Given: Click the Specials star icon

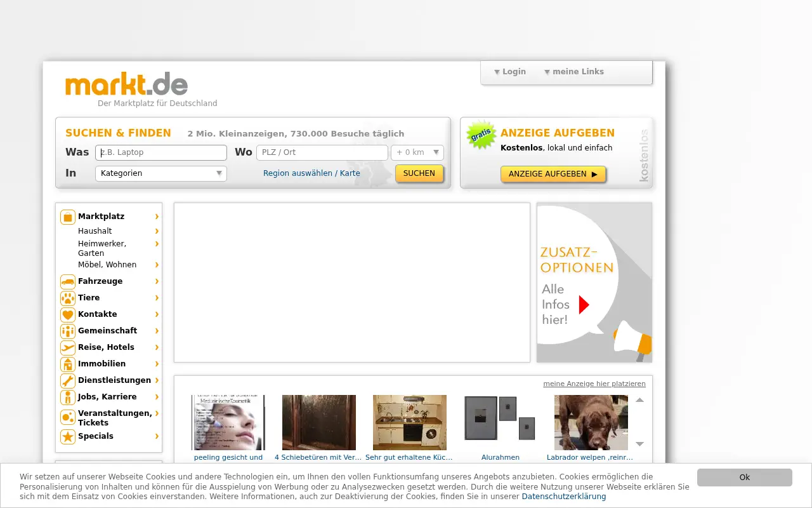Looking at the screenshot, I should pyautogui.click(x=68, y=437).
